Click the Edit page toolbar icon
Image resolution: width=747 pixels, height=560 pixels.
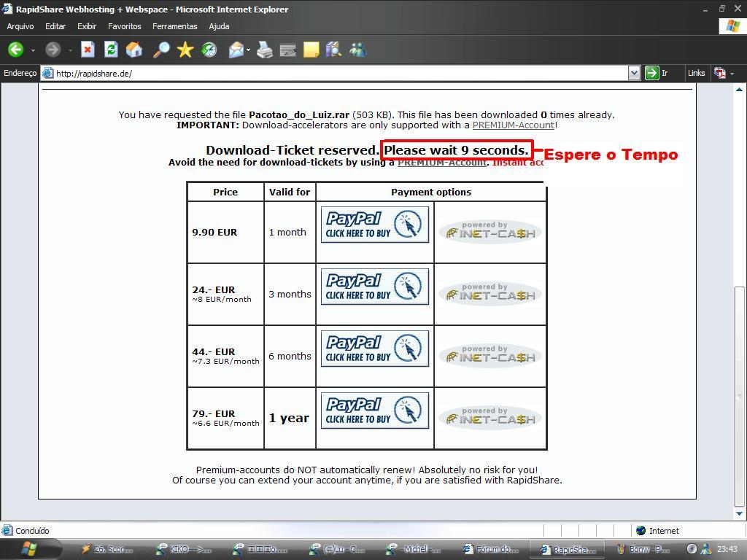pyautogui.click(x=287, y=50)
